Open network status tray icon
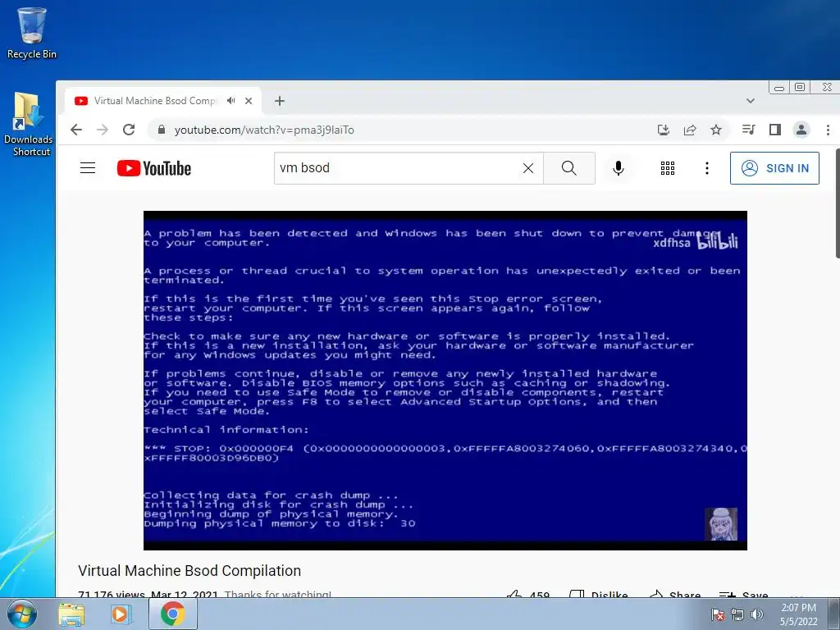Image resolution: width=840 pixels, height=630 pixels. [x=737, y=615]
